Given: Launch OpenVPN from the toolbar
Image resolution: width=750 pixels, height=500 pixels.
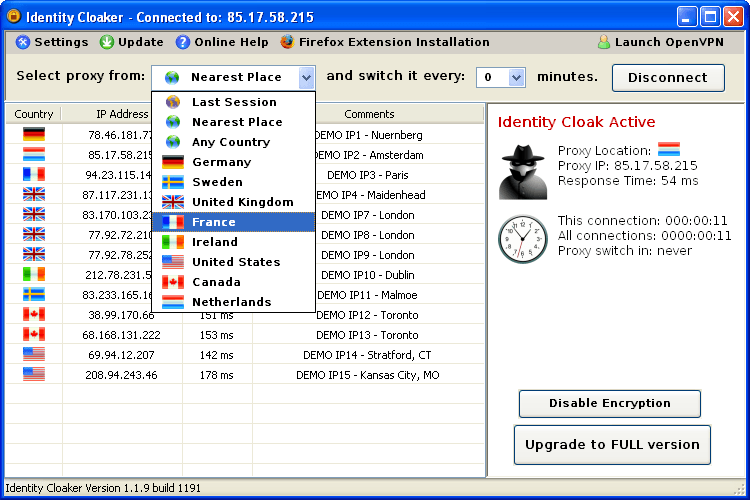Looking at the screenshot, I should click(661, 42).
